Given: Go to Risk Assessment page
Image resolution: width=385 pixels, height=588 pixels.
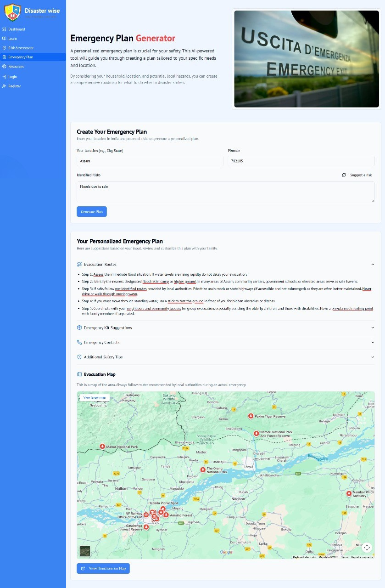Looking at the screenshot, I should [33, 48].
